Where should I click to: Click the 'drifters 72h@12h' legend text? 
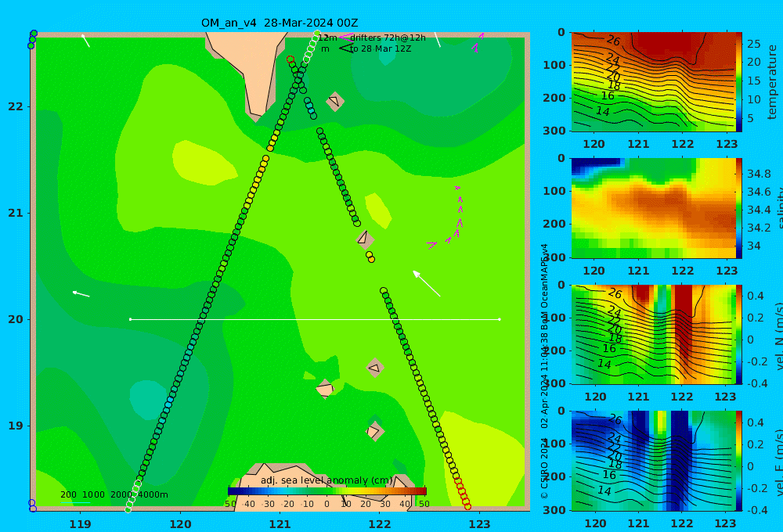pyautogui.click(x=388, y=38)
